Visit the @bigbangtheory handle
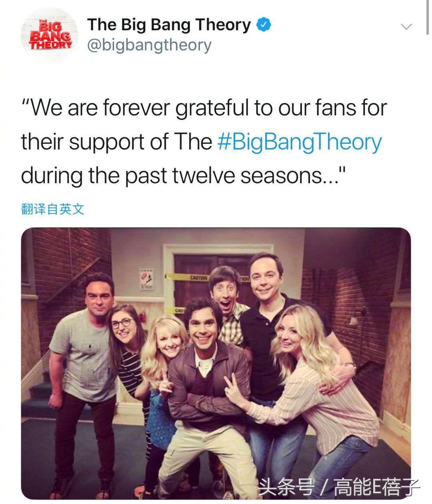The height and width of the screenshot is (504, 432). (149, 45)
